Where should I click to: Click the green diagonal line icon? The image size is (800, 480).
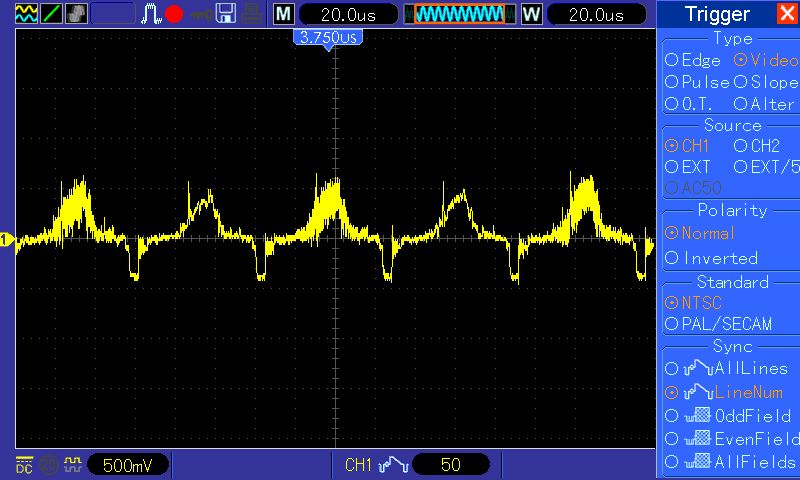[x=51, y=14]
